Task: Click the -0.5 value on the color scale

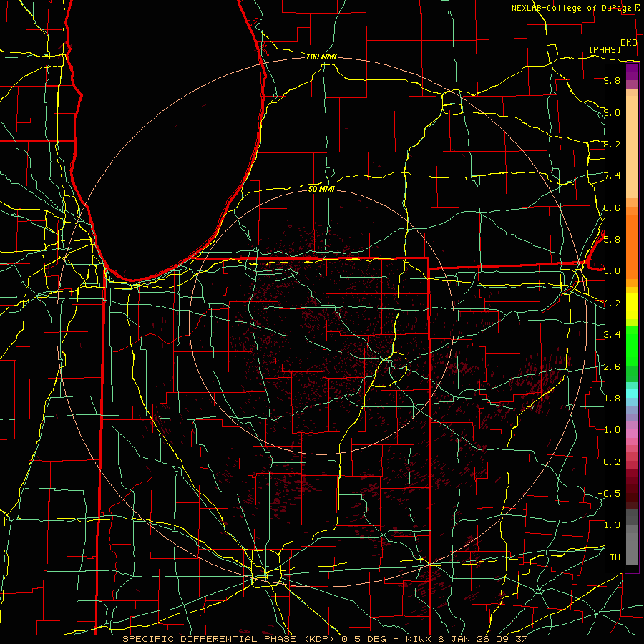Action: (609, 493)
